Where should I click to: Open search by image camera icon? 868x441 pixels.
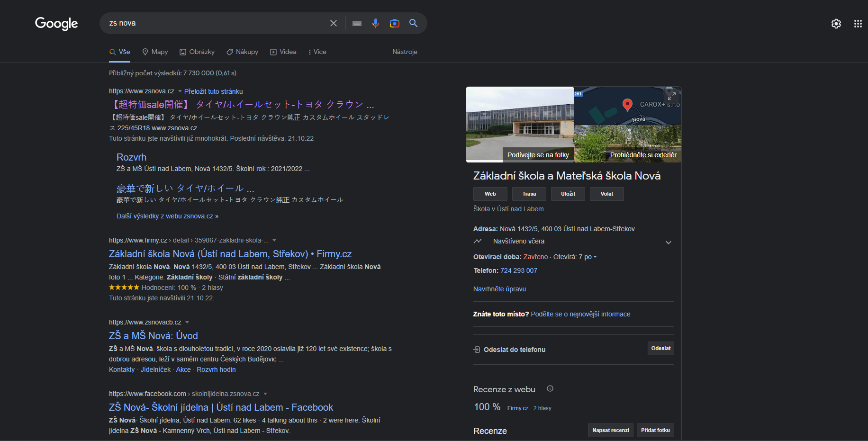point(394,23)
